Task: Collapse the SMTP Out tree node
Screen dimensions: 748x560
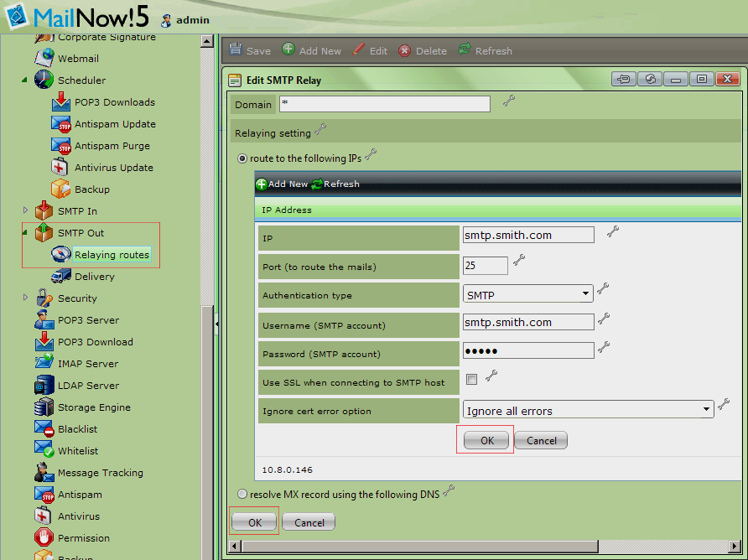Action: coord(24,232)
